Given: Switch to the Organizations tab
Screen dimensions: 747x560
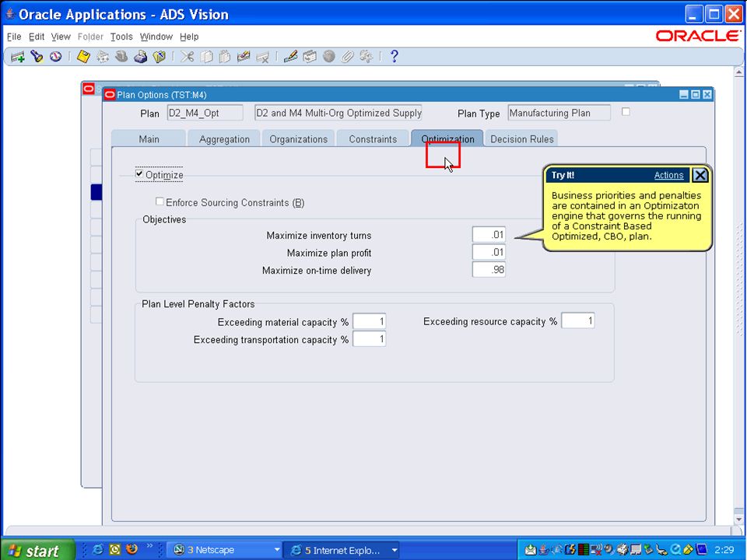Looking at the screenshot, I should coord(298,139).
